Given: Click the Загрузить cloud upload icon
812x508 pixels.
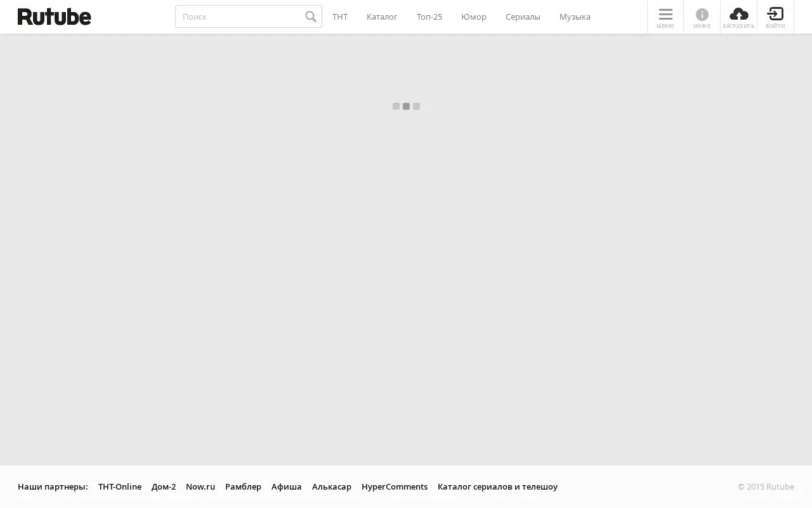Looking at the screenshot, I should pos(739,17).
